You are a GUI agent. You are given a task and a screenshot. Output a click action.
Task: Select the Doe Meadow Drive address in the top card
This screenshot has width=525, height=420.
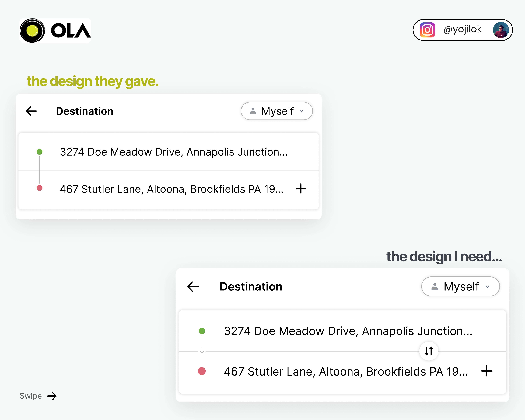[174, 152]
